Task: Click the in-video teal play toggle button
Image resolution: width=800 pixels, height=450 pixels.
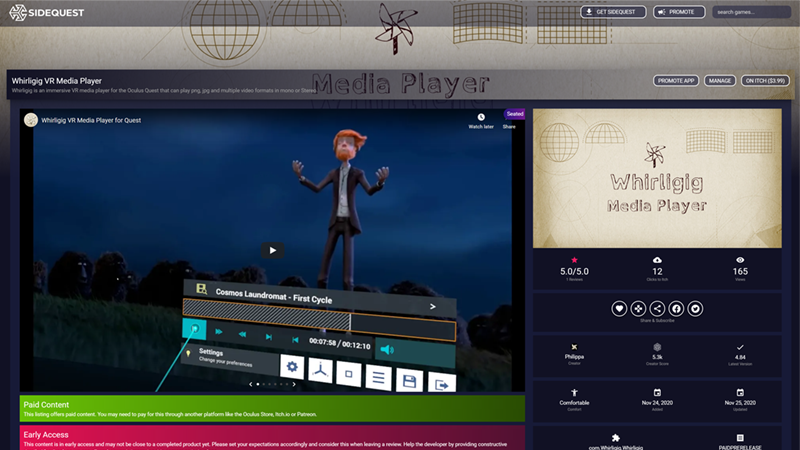Action: [194, 329]
